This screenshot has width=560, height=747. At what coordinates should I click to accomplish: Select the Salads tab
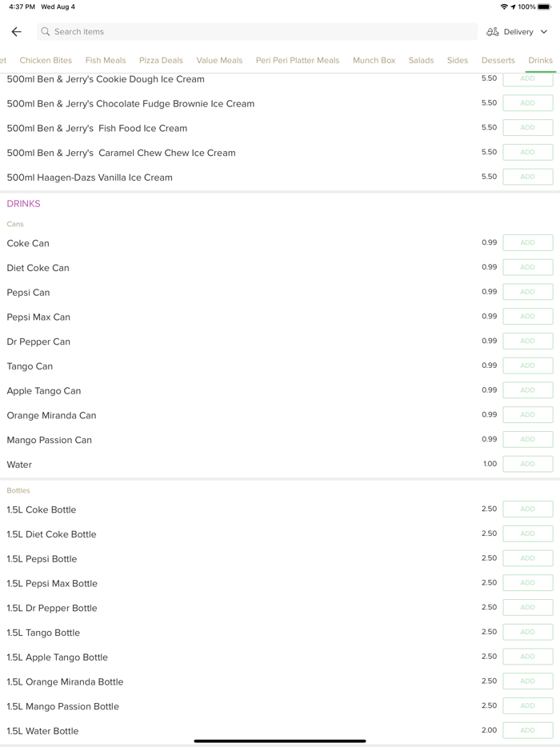tap(421, 60)
